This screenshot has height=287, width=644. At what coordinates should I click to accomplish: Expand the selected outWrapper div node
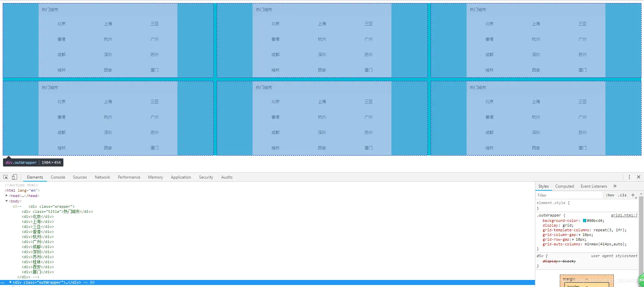(10, 282)
